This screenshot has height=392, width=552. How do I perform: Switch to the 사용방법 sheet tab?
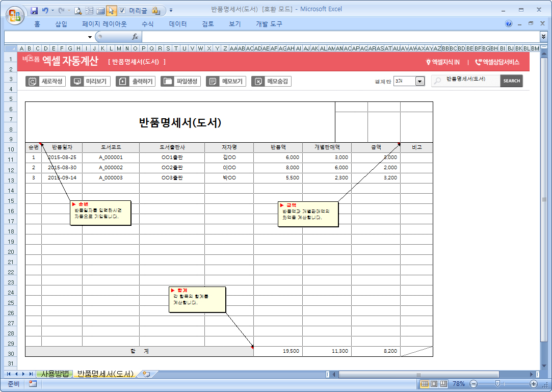coord(55,374)
